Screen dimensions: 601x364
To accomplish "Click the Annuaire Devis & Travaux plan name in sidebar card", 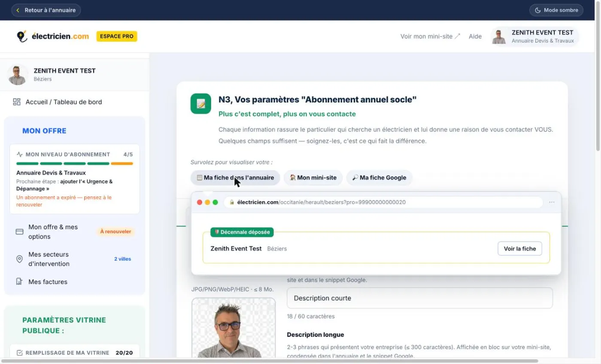I will [x=51, y=173].
